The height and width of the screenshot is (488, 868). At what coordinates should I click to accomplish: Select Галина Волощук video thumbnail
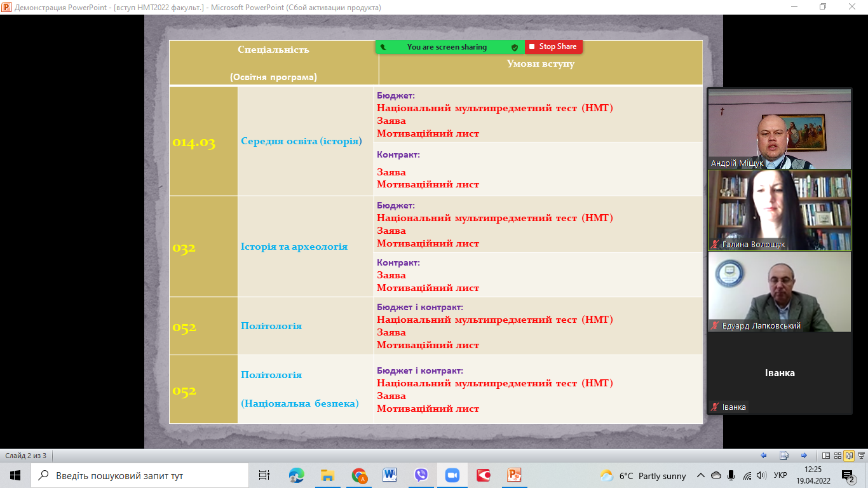click(x=779, y=210)
